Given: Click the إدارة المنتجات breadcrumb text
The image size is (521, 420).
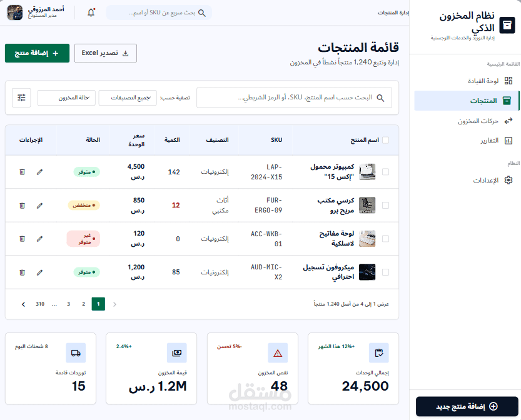Looking at the screenshot, I should click(x=393, y=12).
